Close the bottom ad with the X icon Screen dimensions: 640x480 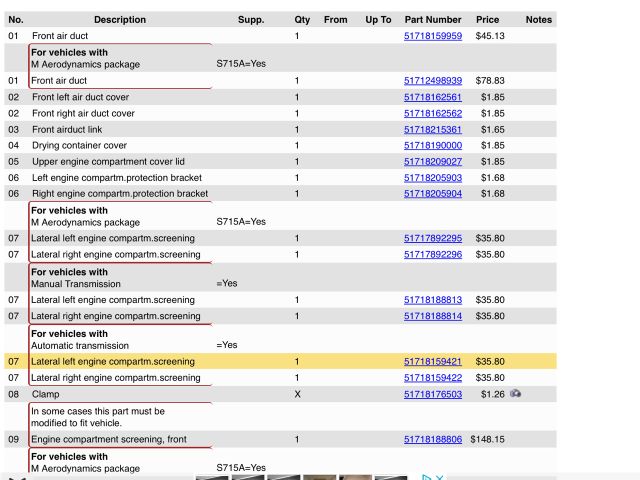pyautogui.click(x=439, y=477)
